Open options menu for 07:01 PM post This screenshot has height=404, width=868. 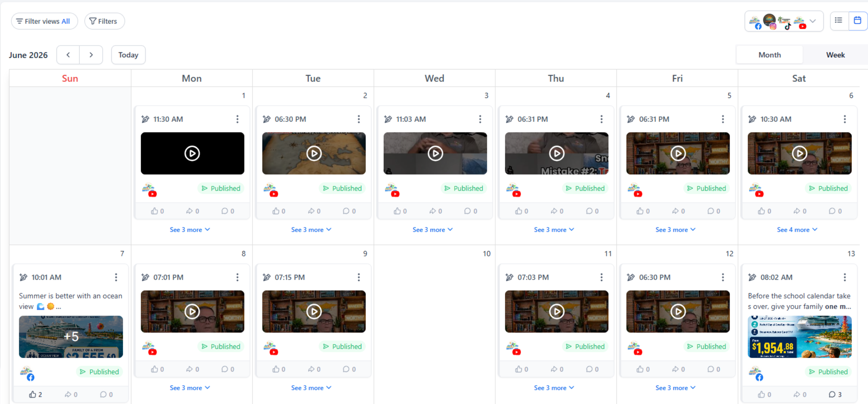(237, 277)
